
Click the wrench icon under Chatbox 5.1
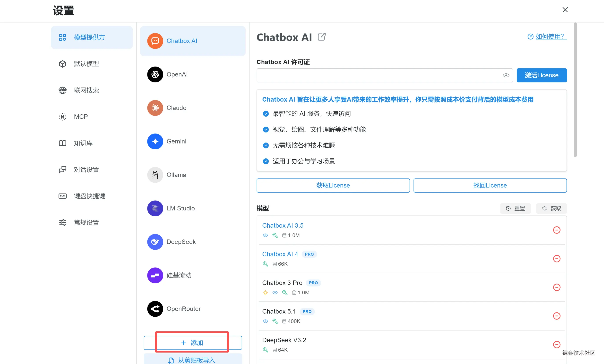(275, 321)
